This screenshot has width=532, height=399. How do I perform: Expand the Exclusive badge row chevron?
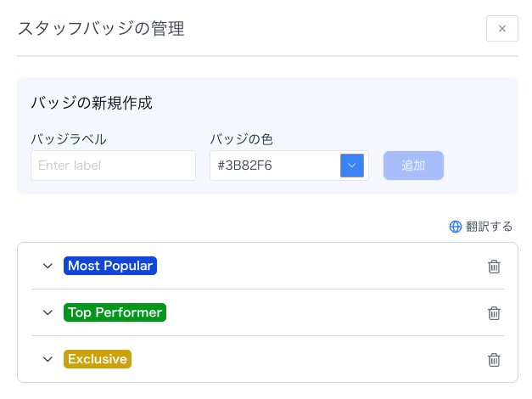[48, 359]
